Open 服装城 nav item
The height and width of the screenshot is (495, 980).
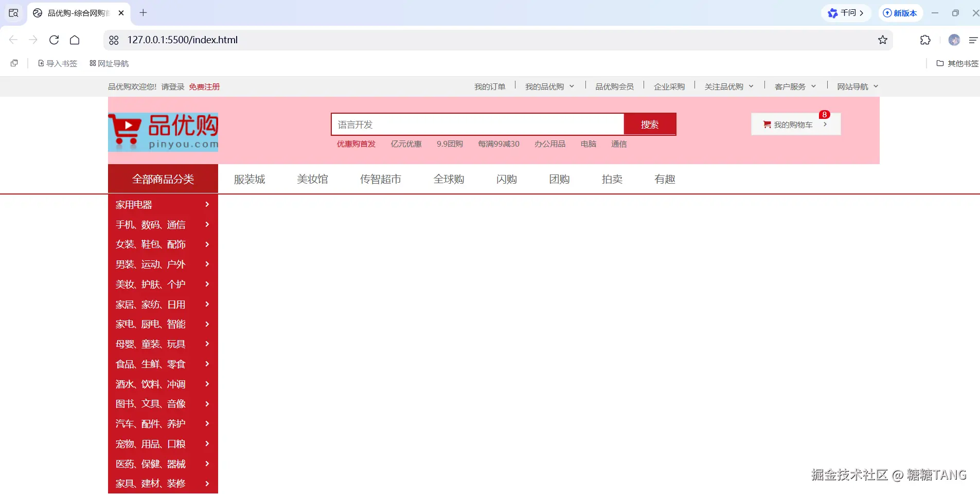point(250,179)
